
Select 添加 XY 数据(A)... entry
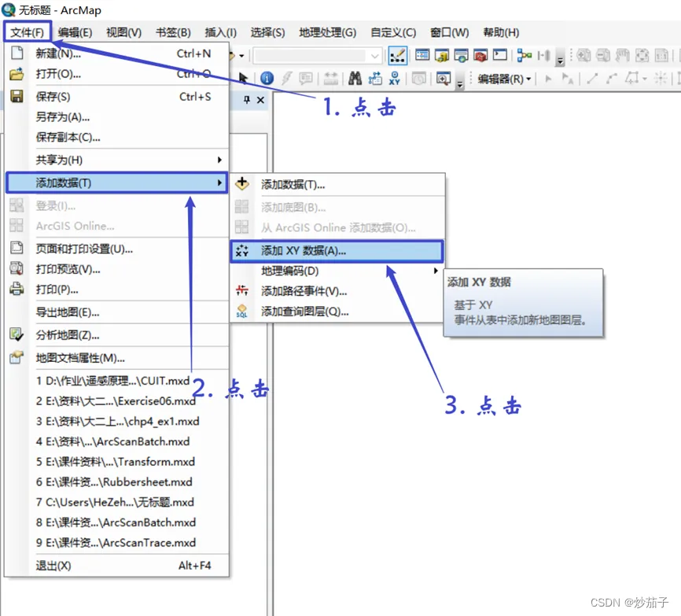pos(337,251)
